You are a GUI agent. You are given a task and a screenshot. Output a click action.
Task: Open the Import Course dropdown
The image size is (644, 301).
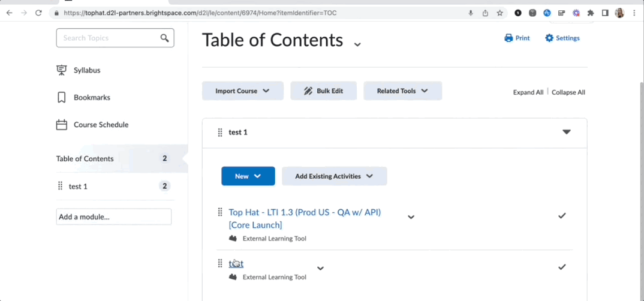point(243,91)
